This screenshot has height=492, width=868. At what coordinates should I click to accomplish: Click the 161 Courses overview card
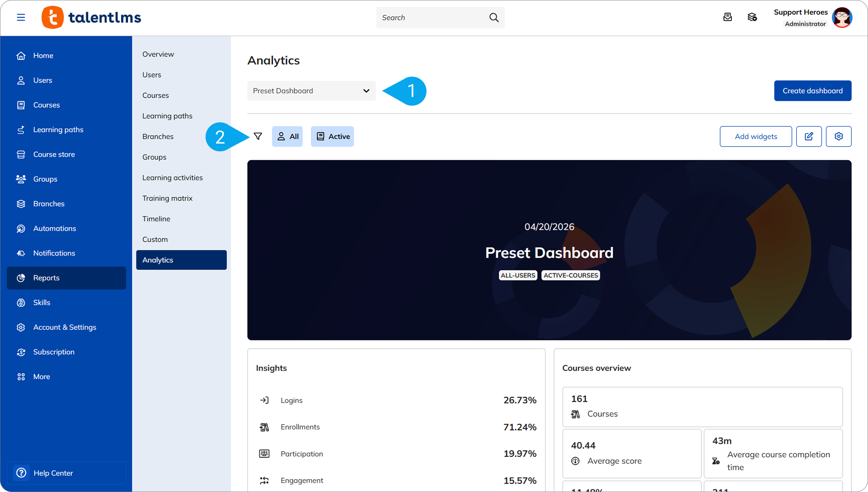pos(702,407)
